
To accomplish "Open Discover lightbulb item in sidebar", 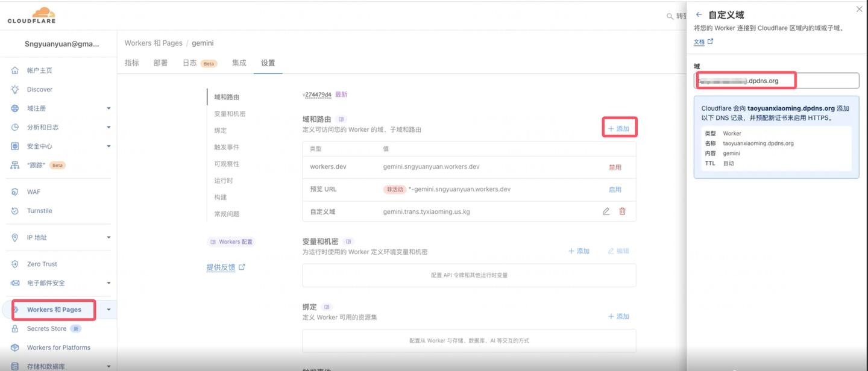I will [x=39, y=89].
